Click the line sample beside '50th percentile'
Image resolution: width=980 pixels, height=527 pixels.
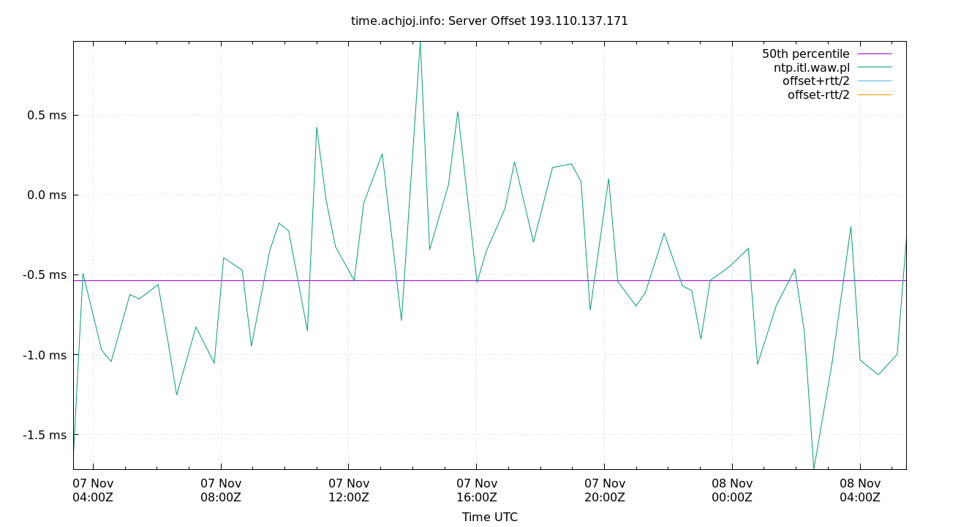point(875,53)
